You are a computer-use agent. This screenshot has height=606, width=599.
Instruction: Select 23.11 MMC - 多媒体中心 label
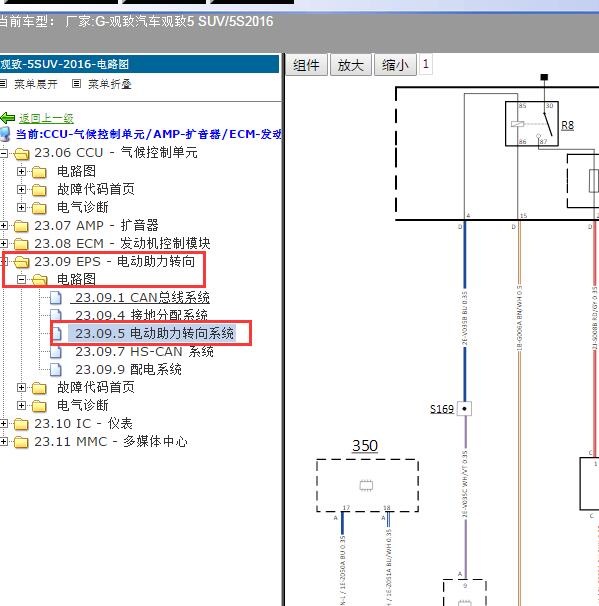111,441
